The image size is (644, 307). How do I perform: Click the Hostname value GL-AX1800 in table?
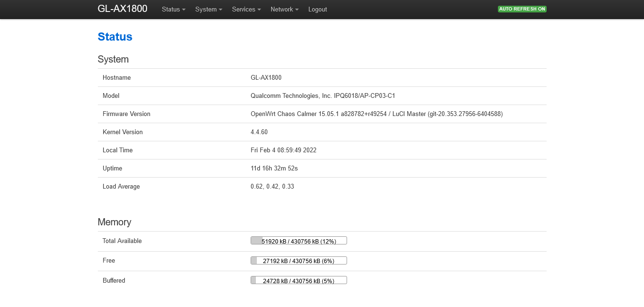(266, 78)
